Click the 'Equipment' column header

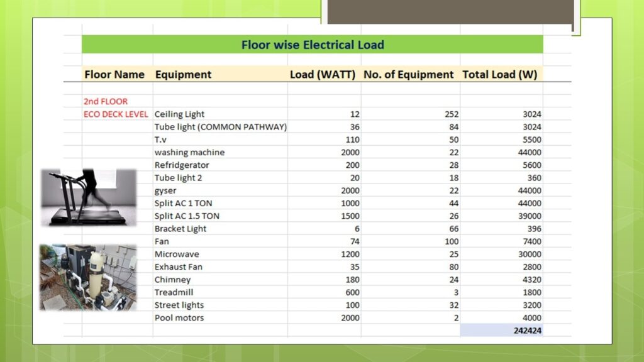point(183,74)
